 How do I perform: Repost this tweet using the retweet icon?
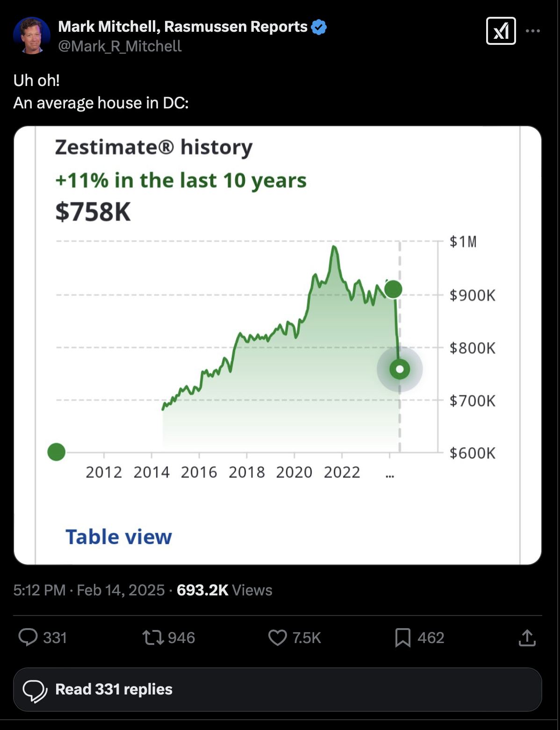(153, 637)
